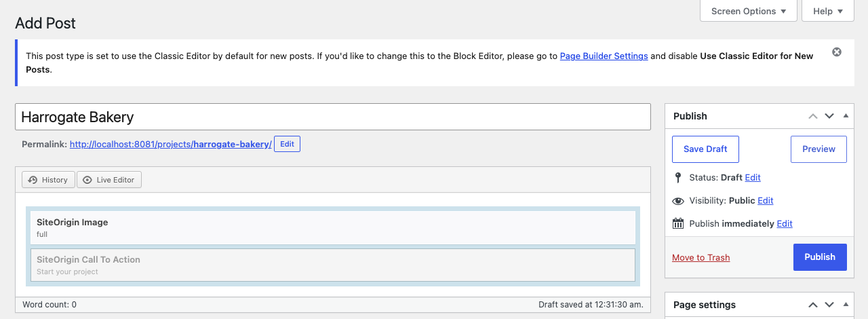Move Page settings panel down
Screen dimensions: 868x319
coord(829,305)
